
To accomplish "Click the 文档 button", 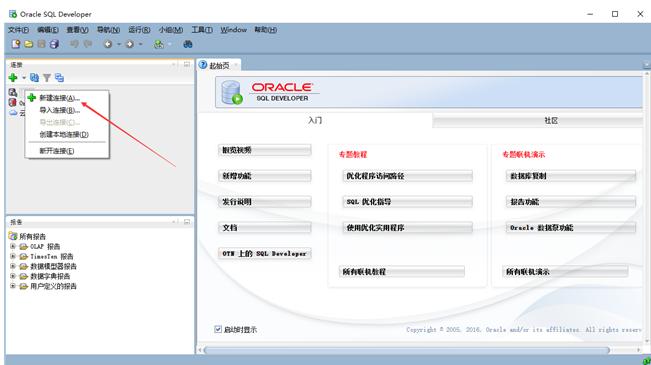I will tap(264, 228).
